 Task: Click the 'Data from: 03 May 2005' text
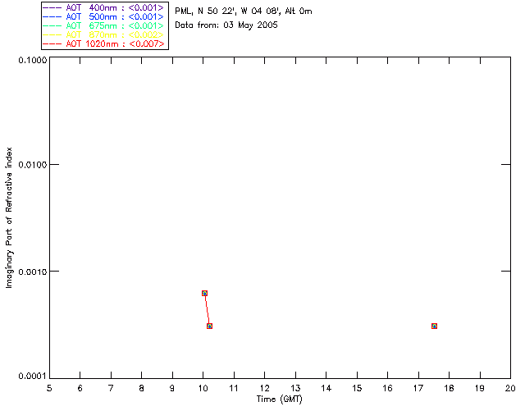pos(226,25)
